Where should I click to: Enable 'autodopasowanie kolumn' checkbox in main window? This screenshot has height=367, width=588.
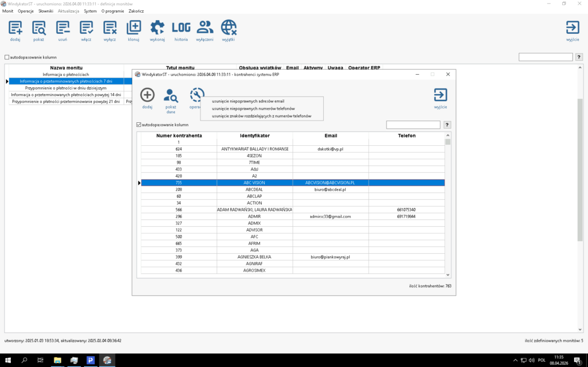point(7,57)
